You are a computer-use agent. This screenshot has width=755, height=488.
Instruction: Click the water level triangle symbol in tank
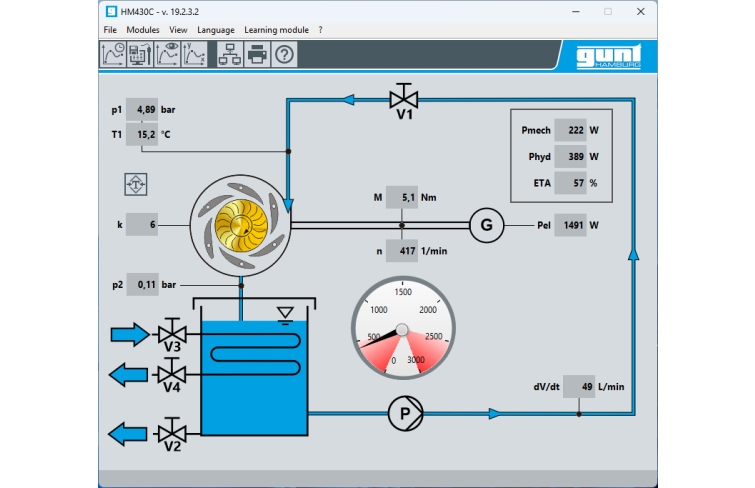click(285, 316)
